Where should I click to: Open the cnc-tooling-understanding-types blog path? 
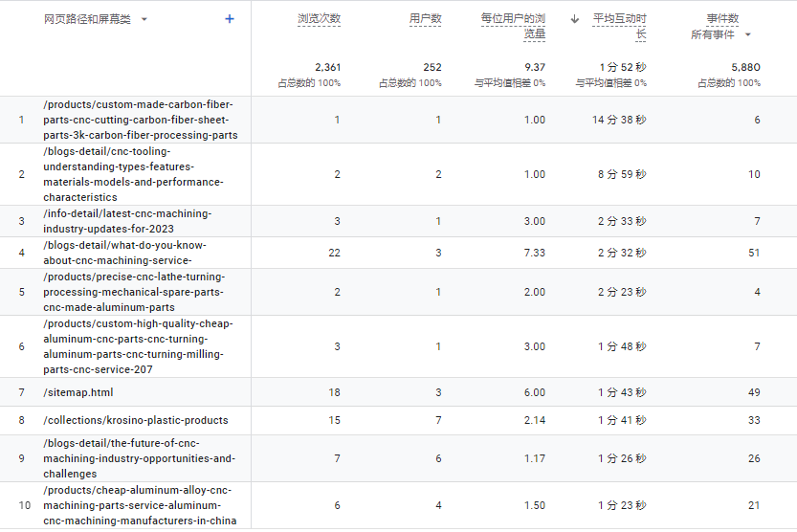click(133, 174)
